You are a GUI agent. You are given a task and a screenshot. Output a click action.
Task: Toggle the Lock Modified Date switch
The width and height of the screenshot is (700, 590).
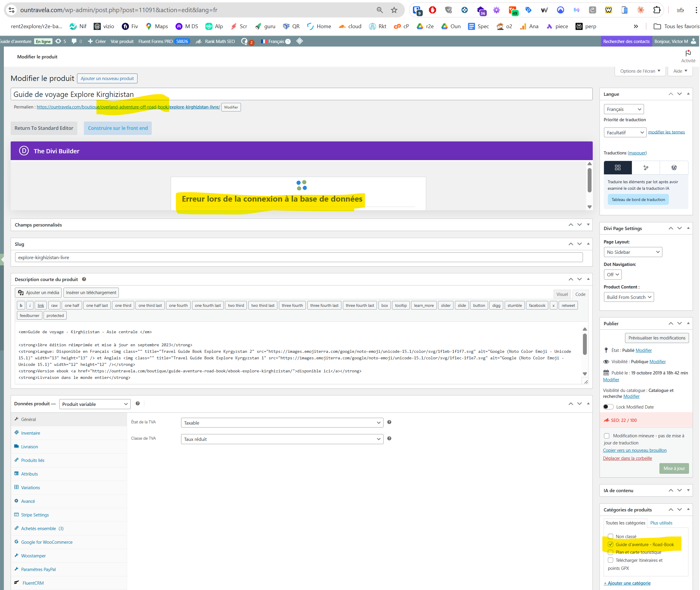(608, 407)
